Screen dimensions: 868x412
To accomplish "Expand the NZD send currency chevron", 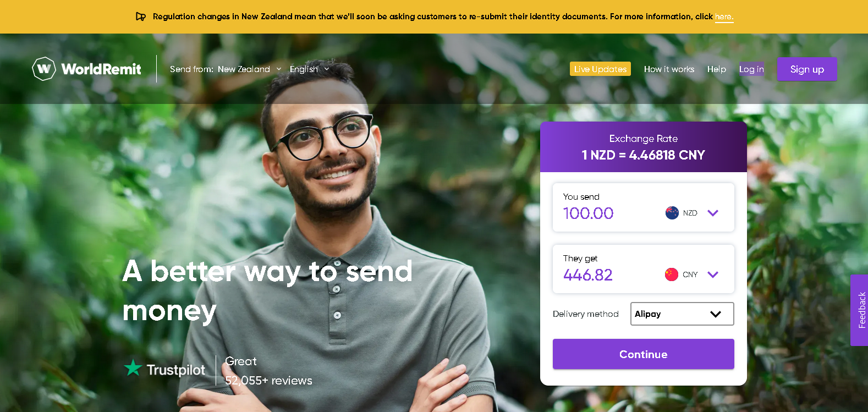I will (713, 213).
